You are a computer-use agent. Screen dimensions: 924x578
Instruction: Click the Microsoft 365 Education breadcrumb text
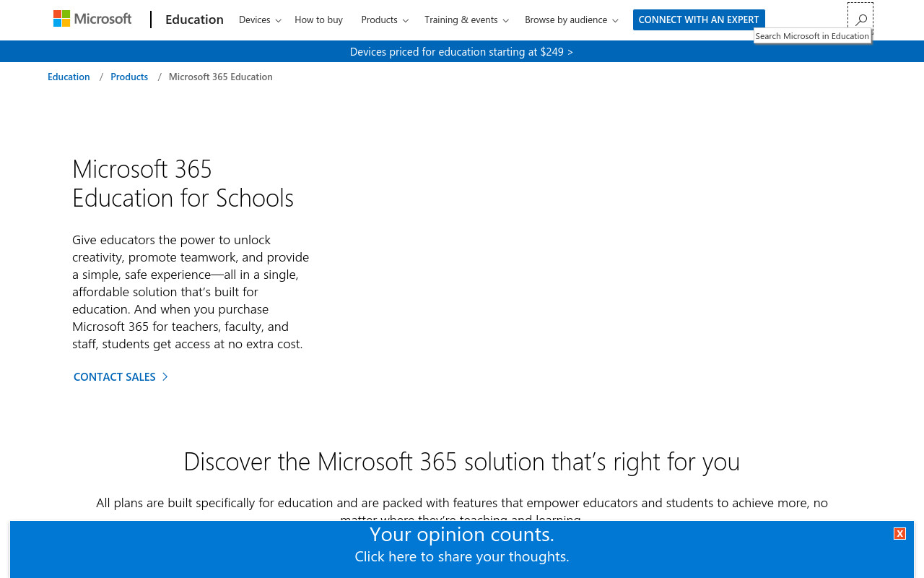(x=221, y=77)
